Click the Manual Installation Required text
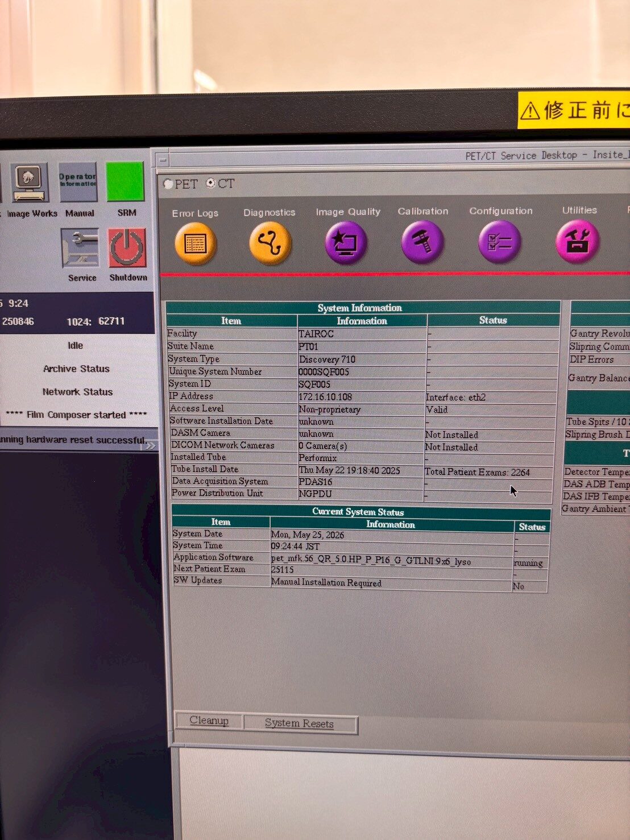Screen dimensions: 630x840 pos(326,582)
